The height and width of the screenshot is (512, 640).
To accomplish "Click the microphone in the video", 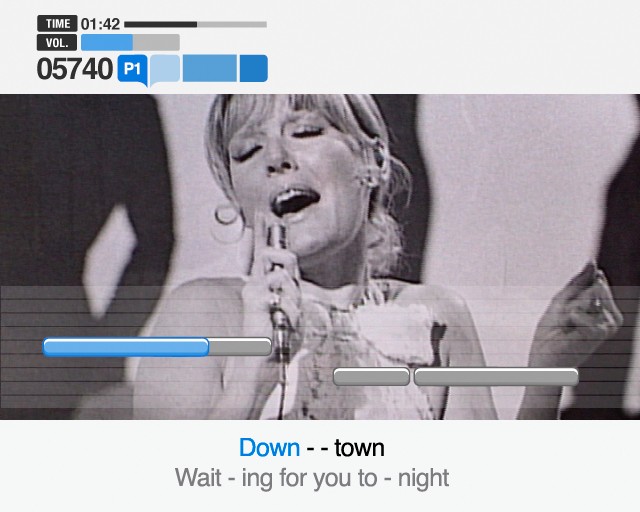I will coord(278,286).
